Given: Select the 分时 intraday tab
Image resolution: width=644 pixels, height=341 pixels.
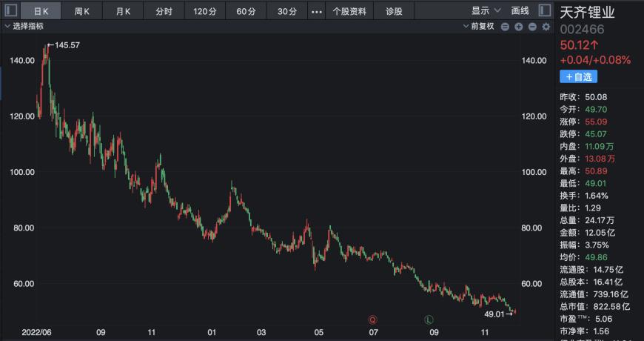Looking at the screenshot, I should [x=164, y=12].
